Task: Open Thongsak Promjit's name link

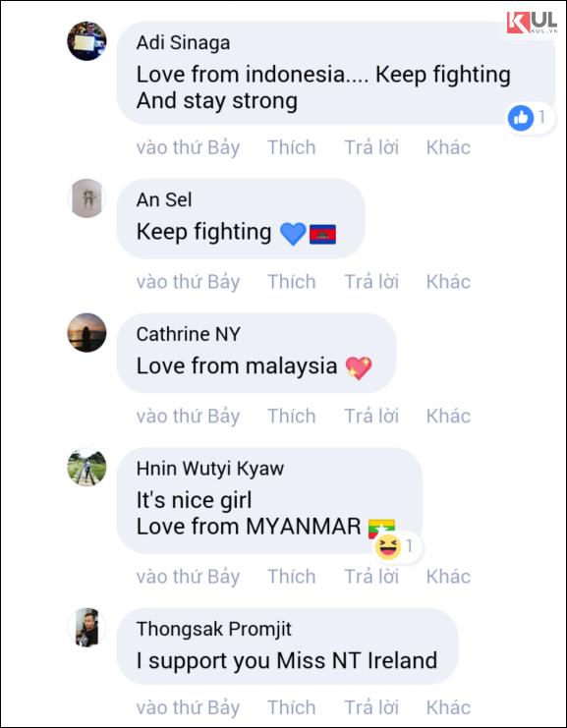Action: 214,629
